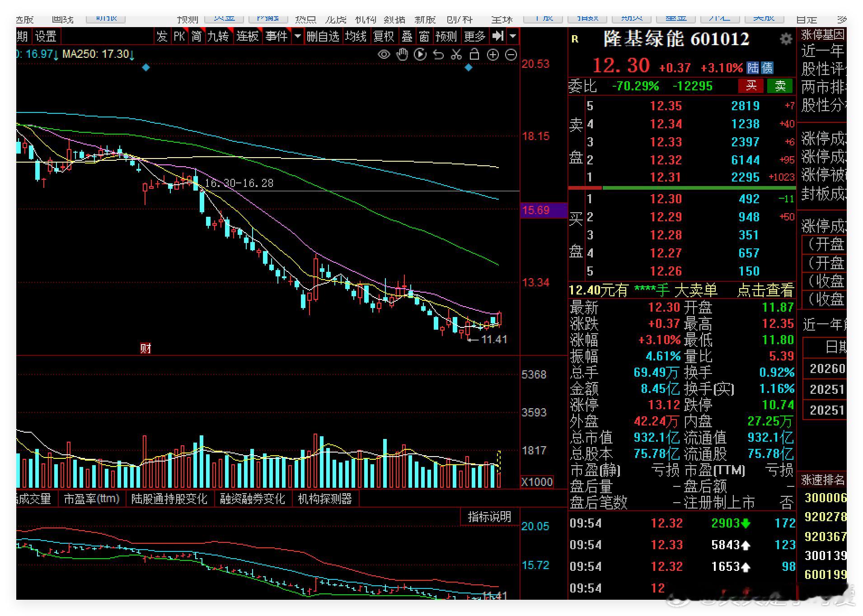Start the chart replay play icon

tap(420, 55)
